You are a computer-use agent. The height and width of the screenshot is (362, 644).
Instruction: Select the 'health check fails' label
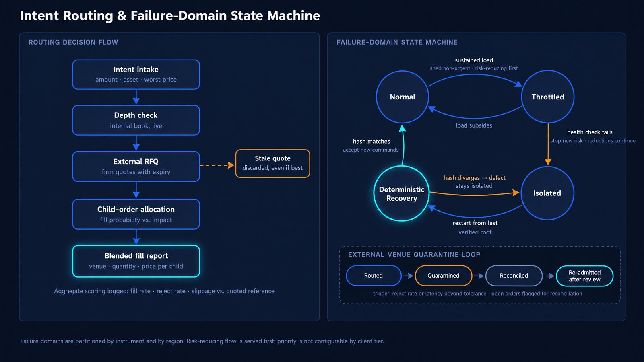point(590,132)
